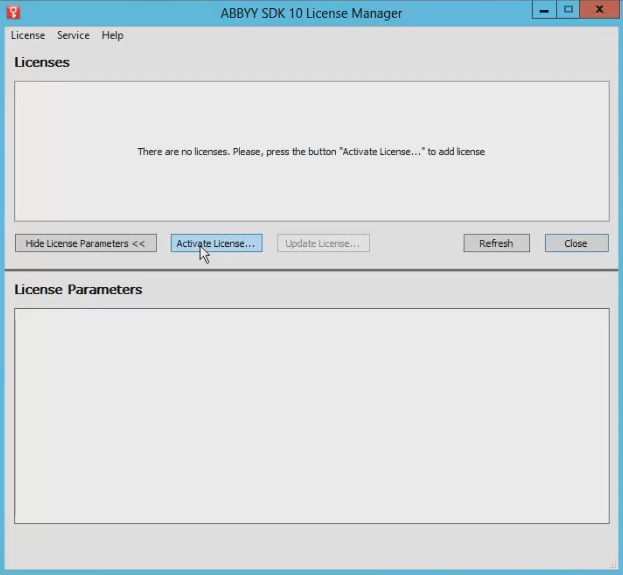Click the horizontal divider above License Parameters
The width and height of the screenshot is (623, 575).
pos(311,269)
